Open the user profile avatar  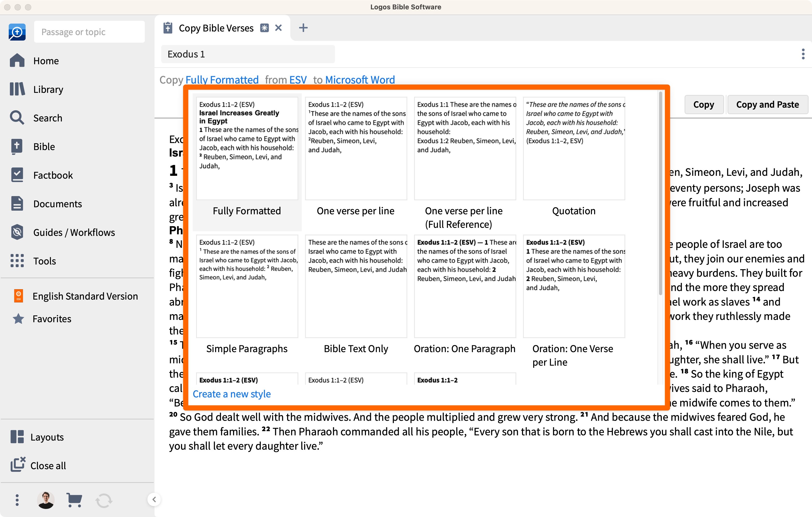point(46,500)
